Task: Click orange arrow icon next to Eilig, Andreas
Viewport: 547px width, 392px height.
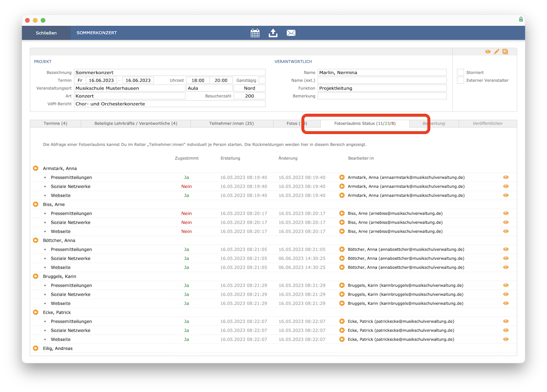Action: (36, 348)
